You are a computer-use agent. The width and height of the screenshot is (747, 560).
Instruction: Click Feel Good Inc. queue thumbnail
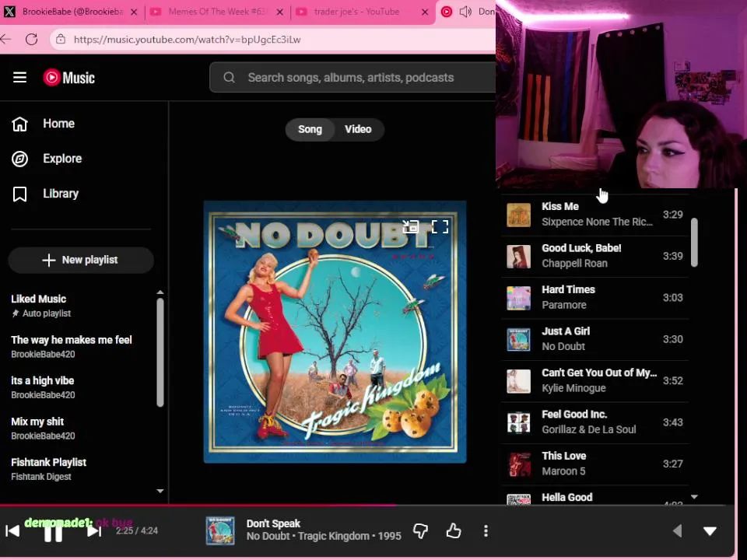518,422
